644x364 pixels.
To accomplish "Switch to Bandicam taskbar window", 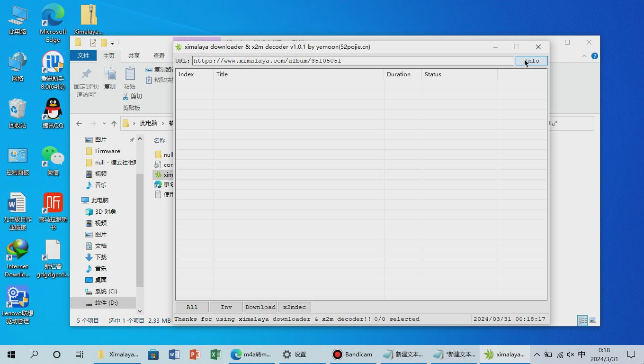I will pyautogui.click(x=352, y=355).
